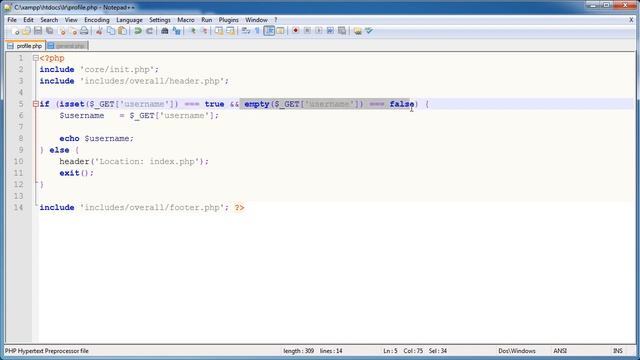This screenshot has width=640, height=360.
Task: Toggle the highlighted Indent guide icon
Action: 269,31
